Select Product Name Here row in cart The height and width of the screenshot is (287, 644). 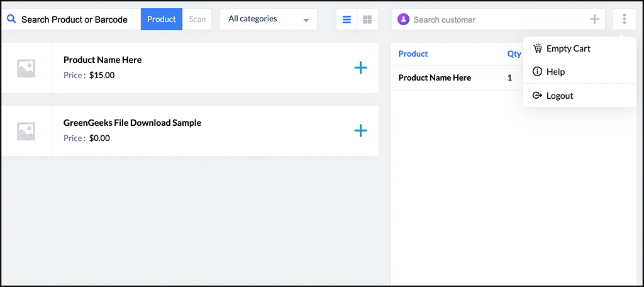pyautogui.click(x=435, y=78)
